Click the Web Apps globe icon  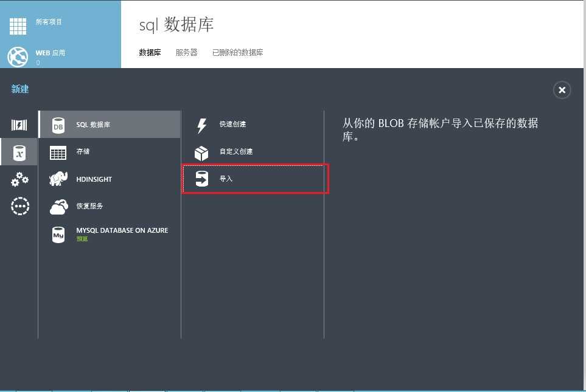[18, 57]
